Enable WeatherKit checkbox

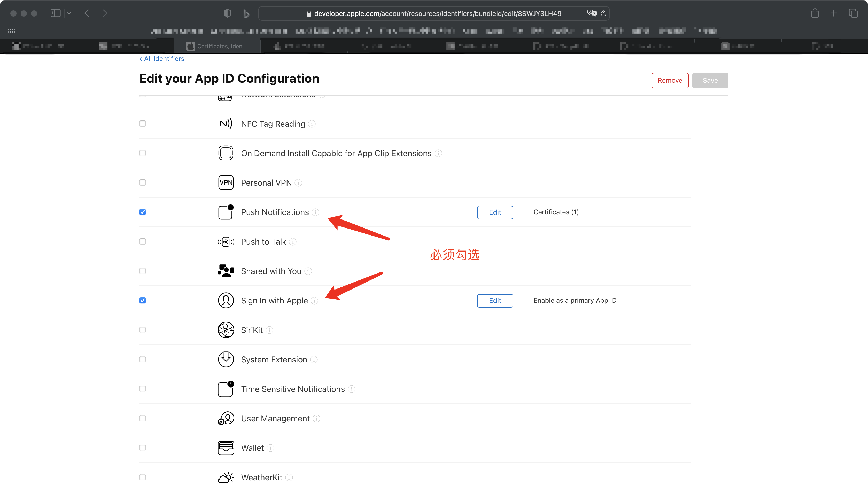click(x=143, y=477)
